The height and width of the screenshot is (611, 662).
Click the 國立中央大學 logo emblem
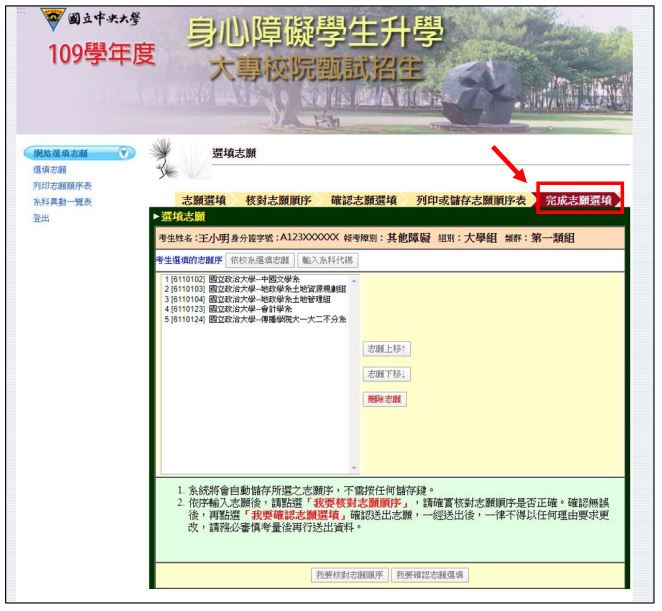[54, 19]
